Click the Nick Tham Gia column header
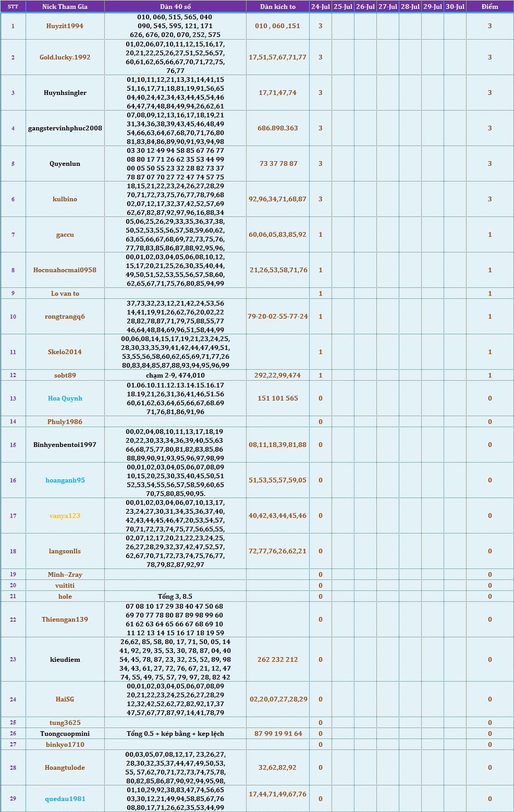514x812 pixels. (x=65, y=7)
